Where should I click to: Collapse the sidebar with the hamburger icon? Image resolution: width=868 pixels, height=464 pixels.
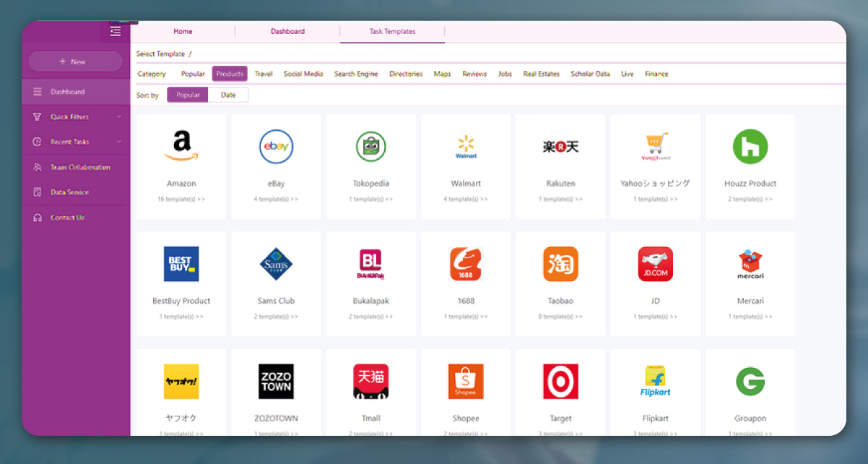116,31
